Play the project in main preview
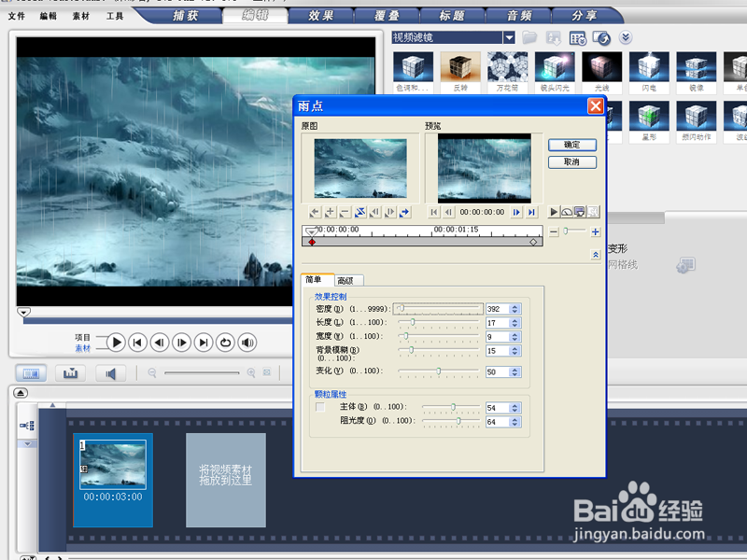747x560 pixels. [x=116, y=343]
